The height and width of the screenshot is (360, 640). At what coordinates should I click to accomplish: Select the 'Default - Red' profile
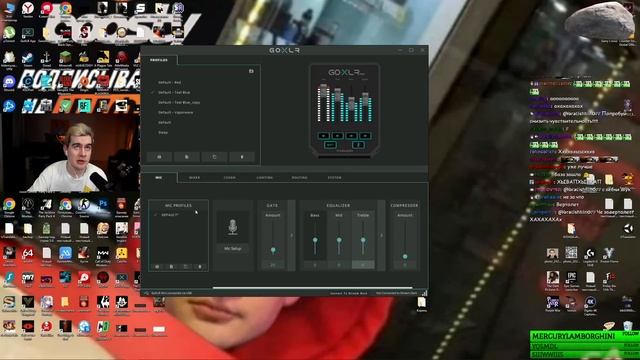170,82
